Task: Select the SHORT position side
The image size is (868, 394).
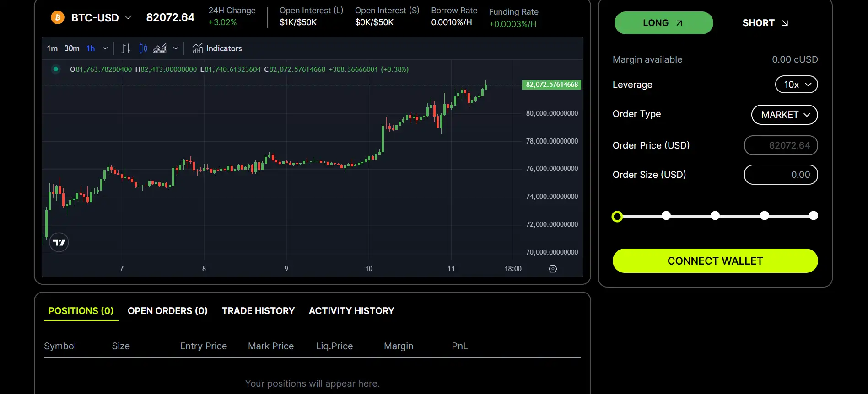Action: pos(765,23)
